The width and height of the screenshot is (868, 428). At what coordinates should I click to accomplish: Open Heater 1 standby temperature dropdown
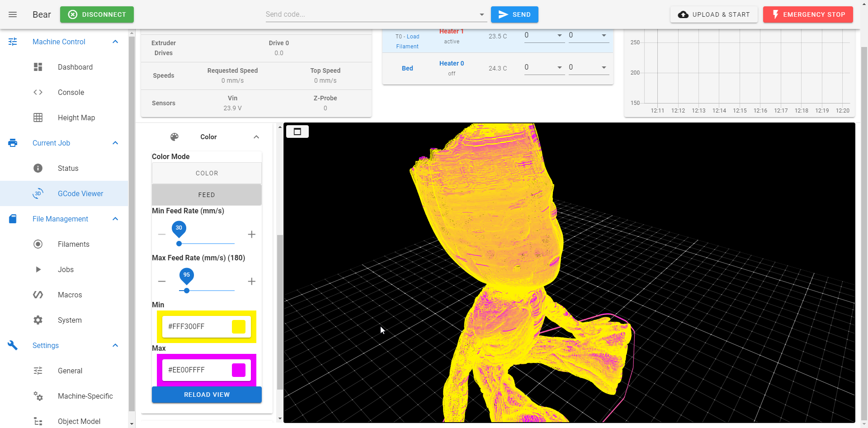click(604, 35)
